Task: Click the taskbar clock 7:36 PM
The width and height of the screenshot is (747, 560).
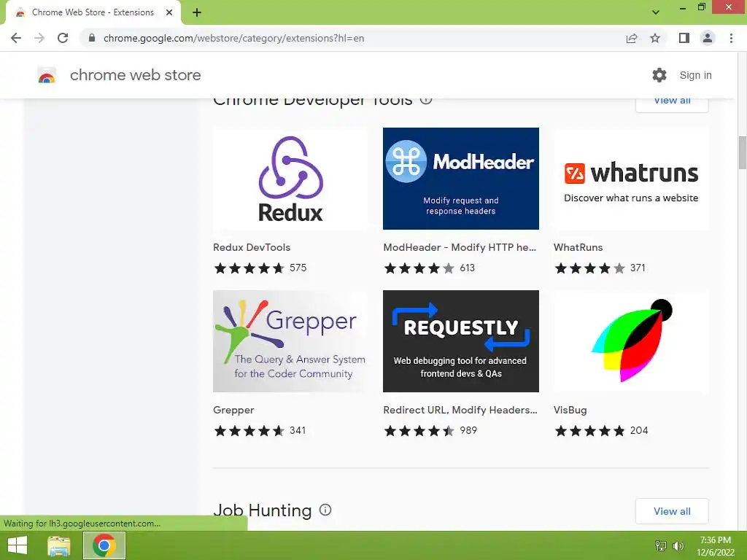Action: [x=716, y=540]
